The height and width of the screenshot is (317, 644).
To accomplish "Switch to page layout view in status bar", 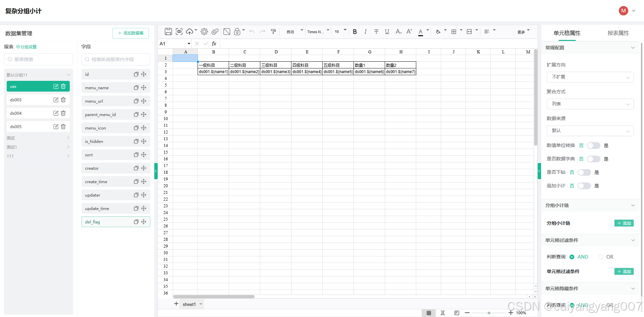I will 457,313.
